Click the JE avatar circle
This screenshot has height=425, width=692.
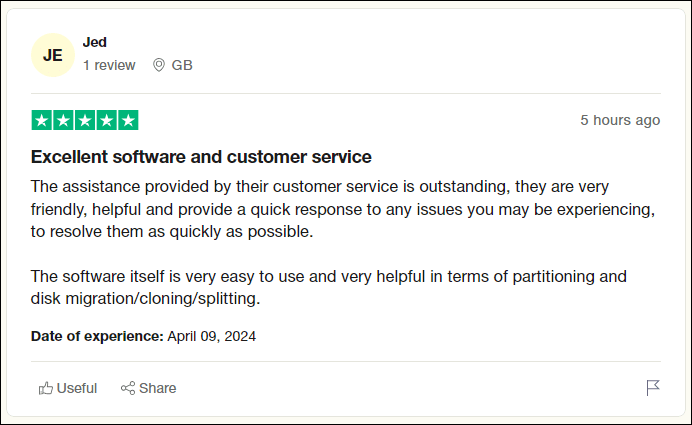53,55
